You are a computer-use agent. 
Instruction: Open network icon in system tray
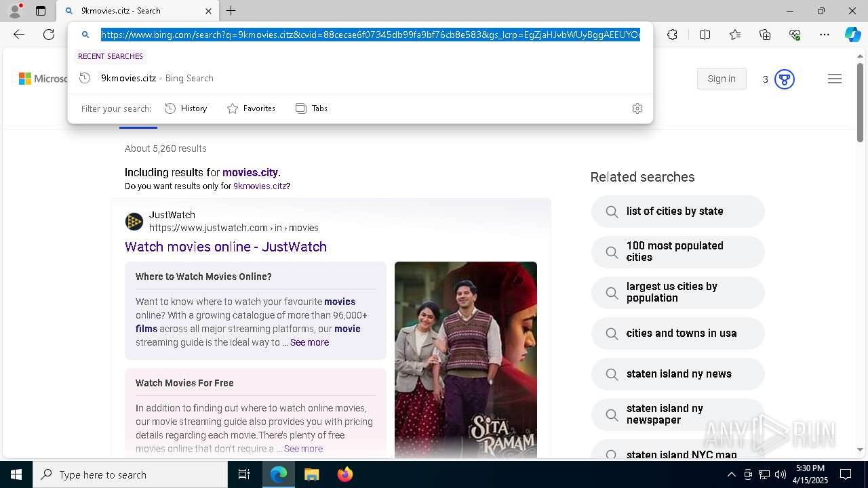(x=764, y=474)
